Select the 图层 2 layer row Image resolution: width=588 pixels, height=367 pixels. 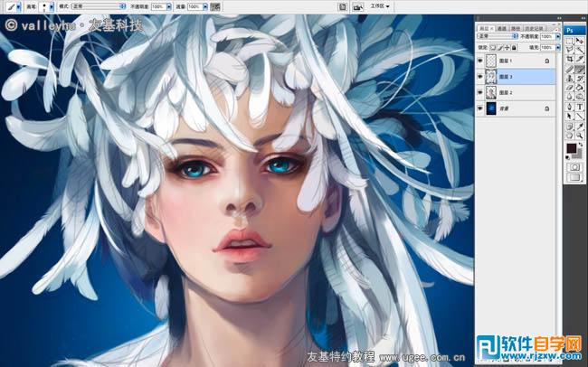pyautogui.click(x=516, y=92)
